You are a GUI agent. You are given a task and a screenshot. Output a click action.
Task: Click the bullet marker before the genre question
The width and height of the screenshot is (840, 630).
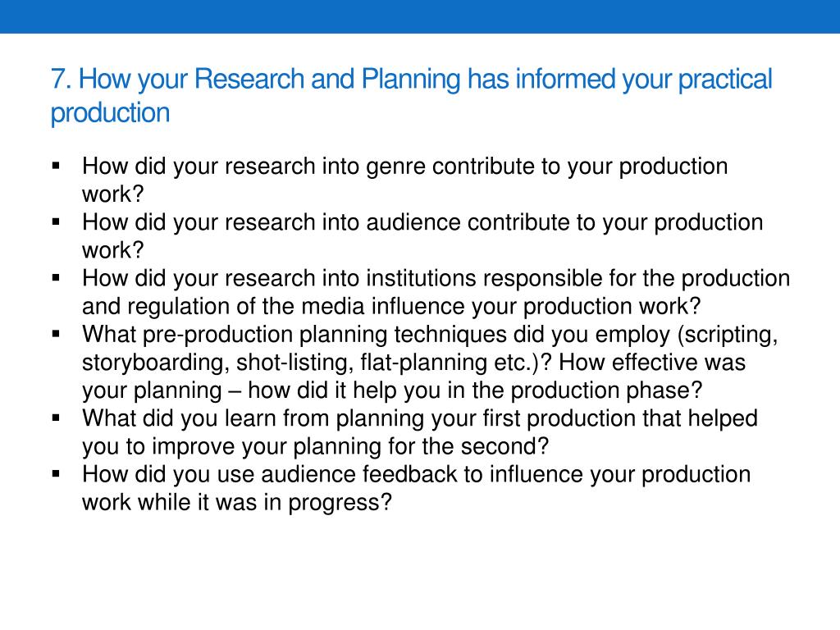click(x=57, y=166)
